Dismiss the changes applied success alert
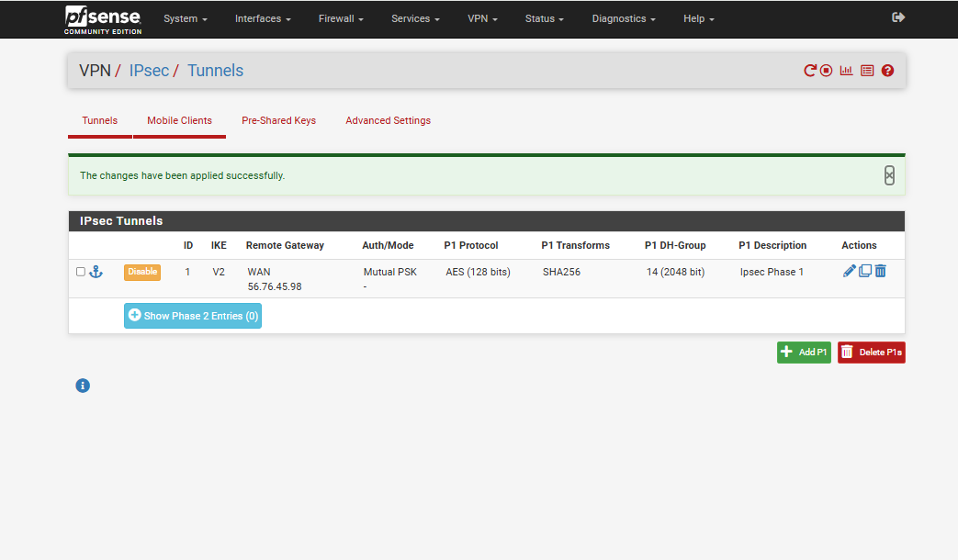 coord(889,175)
